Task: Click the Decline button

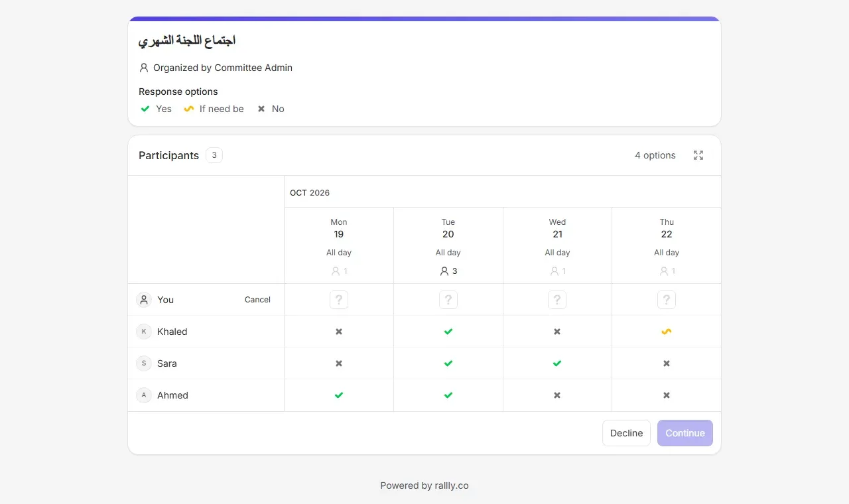Action: 626,433
